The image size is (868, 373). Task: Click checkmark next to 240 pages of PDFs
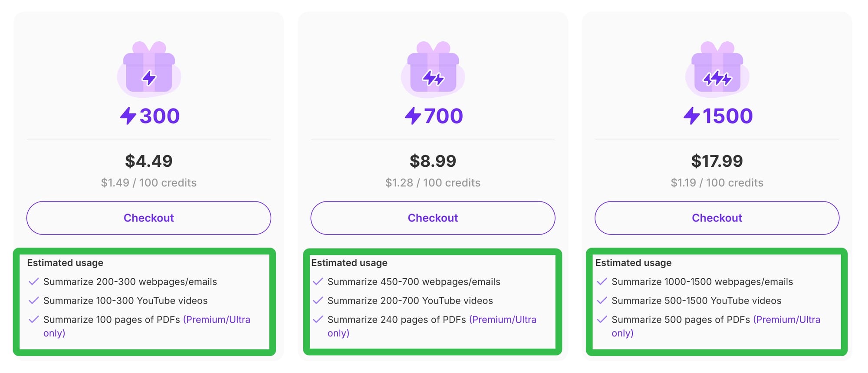[x=318, y=320]
